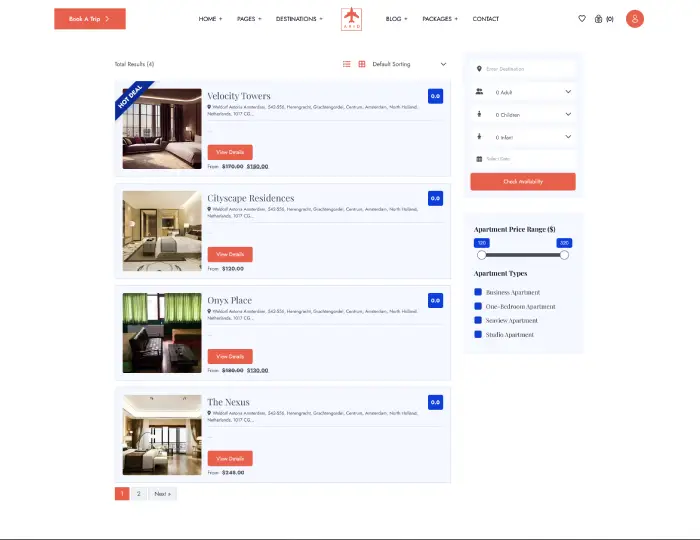Open the Cityscape Residences title link
The height and width of the screenshot is (540, 700).
click(x=250, y=198)
